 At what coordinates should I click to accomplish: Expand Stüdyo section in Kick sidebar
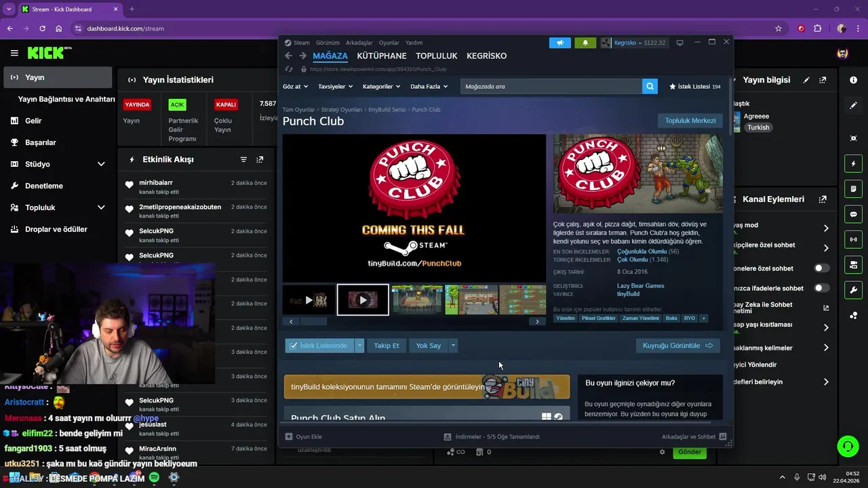tap(101, 164)
